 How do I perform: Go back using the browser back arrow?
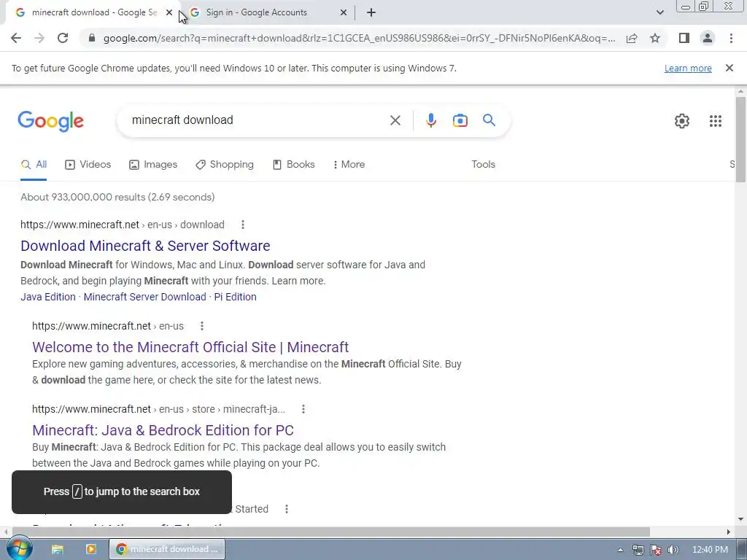[16, 38]
